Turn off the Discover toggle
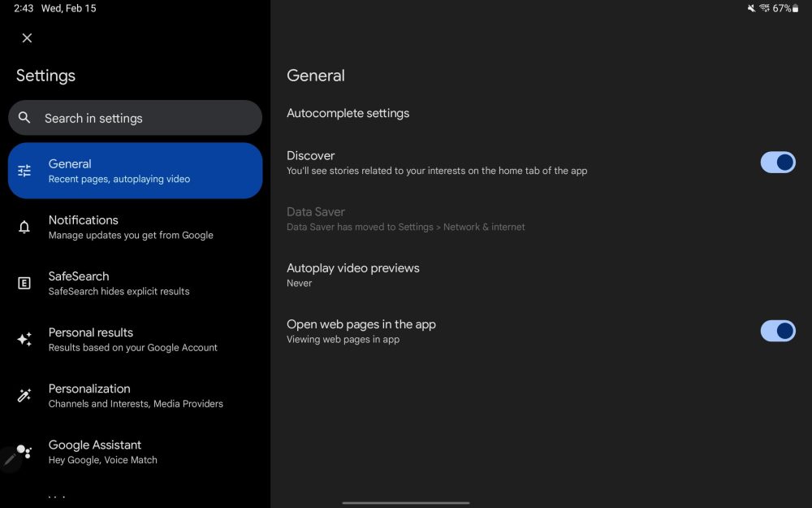 tap(777, 163)
